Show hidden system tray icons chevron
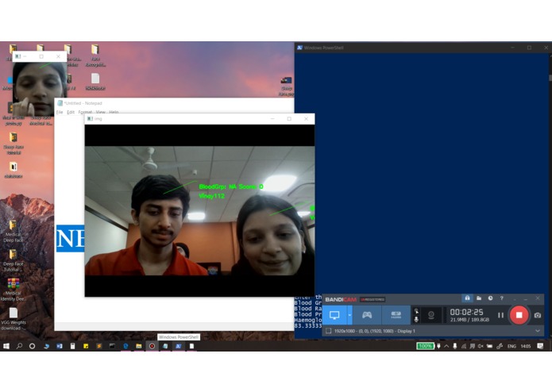The width and height of the screenshot is (552, 392). click(446, 346)
